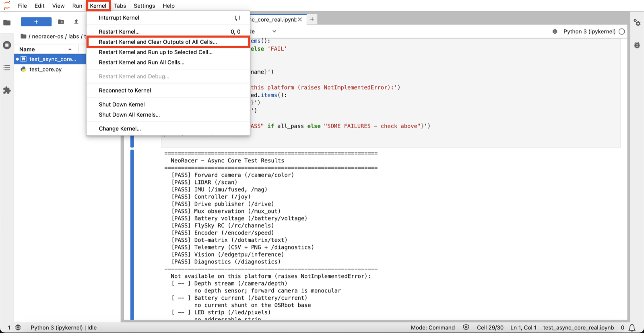The image size is (644, 333).
Task: Click 'NeoRacer – Async Core Test Results' heading
Action: pyautogui.click(x=227, y=160)
